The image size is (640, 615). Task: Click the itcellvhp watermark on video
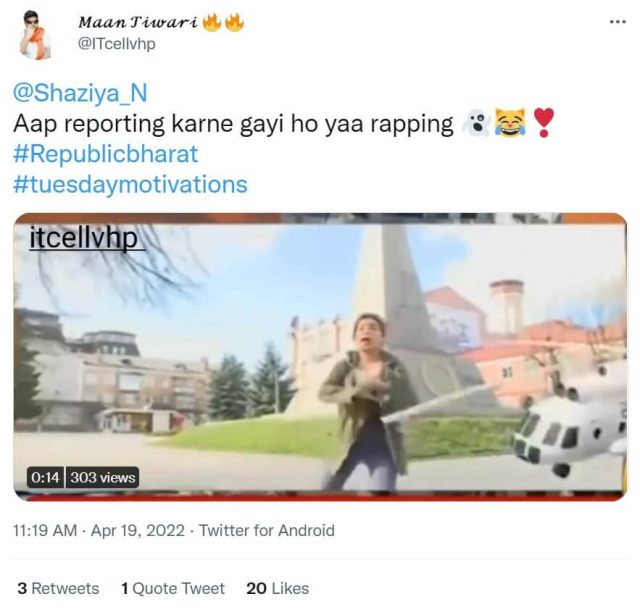coord(84,238)
